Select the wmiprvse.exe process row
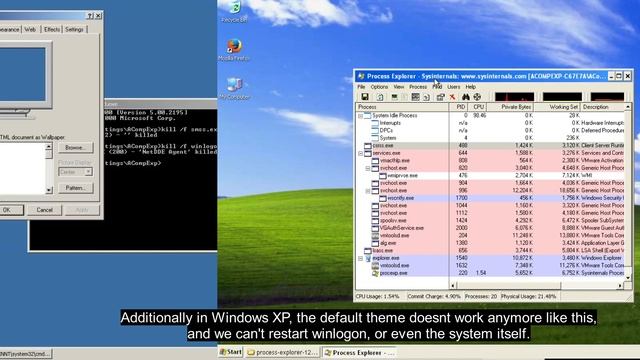This screenshot has width=640, height=360. coord(490,176)
